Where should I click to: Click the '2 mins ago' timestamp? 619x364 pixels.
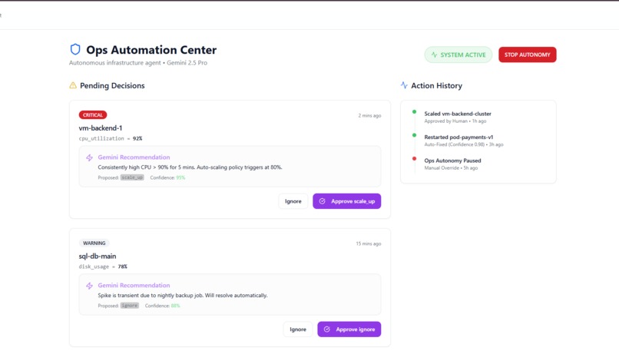[369, 116]
